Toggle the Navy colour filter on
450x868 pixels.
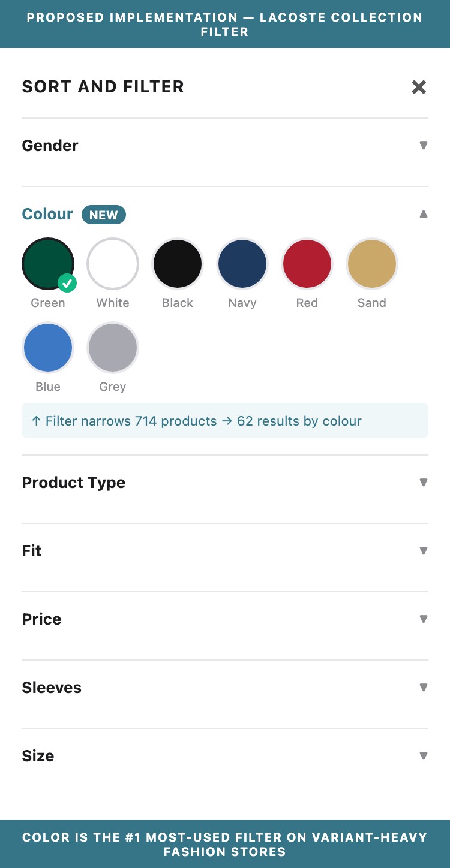pyautogui.click(x=242, y=264)
